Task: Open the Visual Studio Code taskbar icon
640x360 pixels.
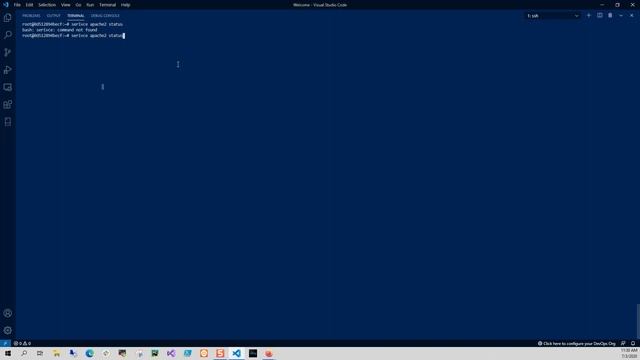Action: pos(236,353)
